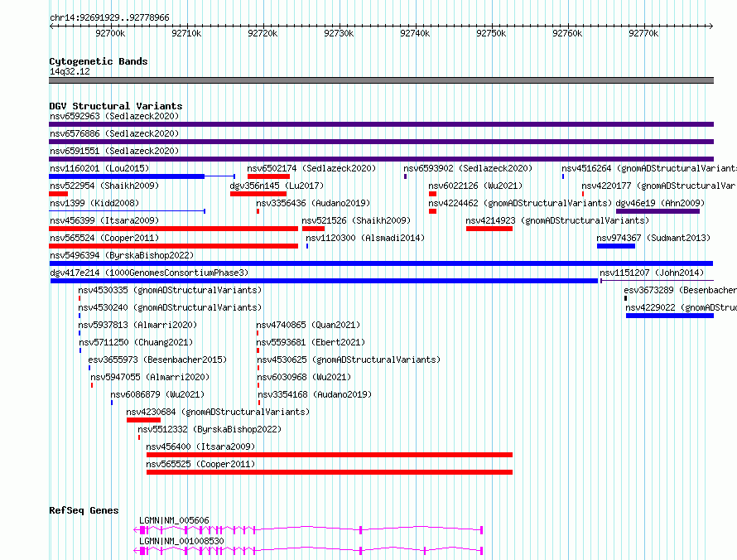
Task: Click the 92720k ruler position label
Action: pos(263,33)
